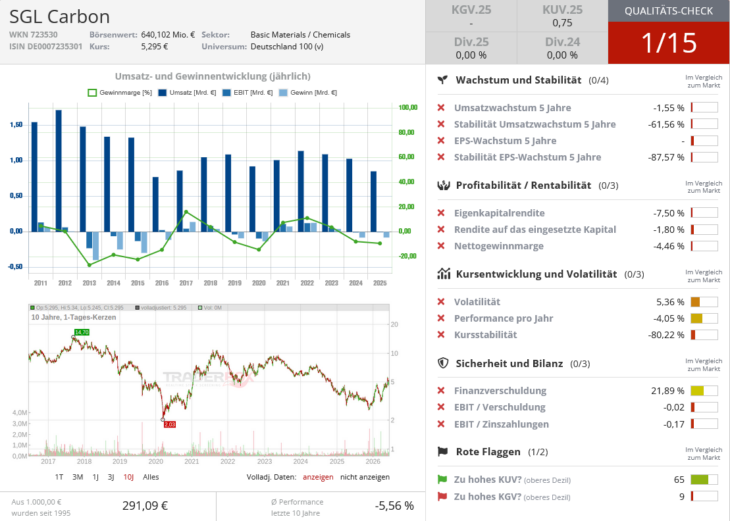Switch price chart to 1J range

coord(95,477)
